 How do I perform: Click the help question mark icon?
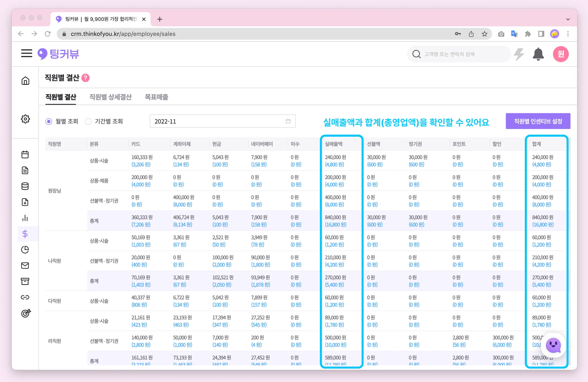(86, 78)
